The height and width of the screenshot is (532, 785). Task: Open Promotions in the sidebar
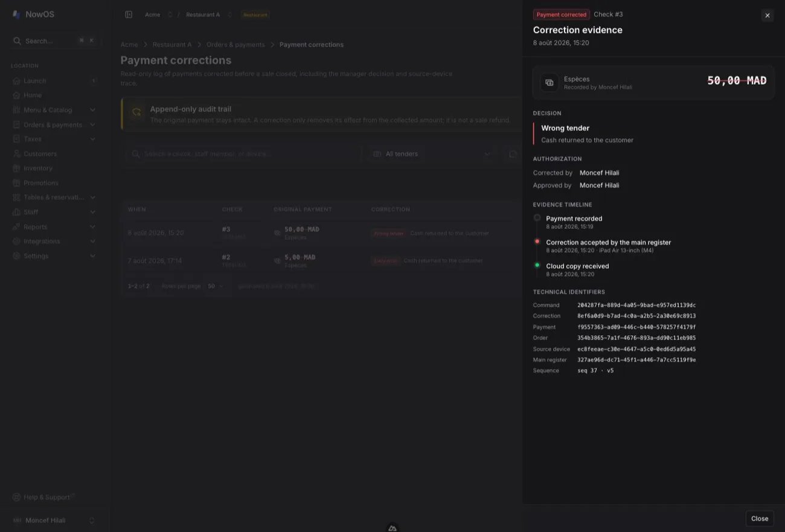tap(54, 183)
